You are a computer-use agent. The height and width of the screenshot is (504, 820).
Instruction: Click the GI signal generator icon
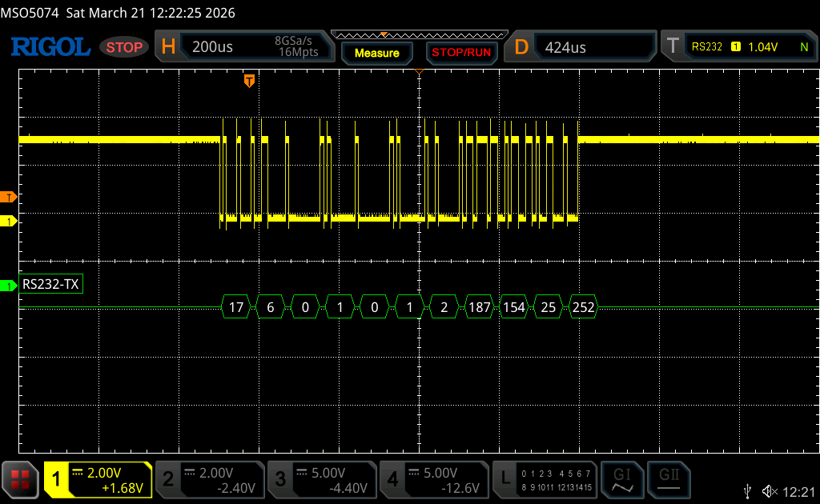click(x=622, y=479)
